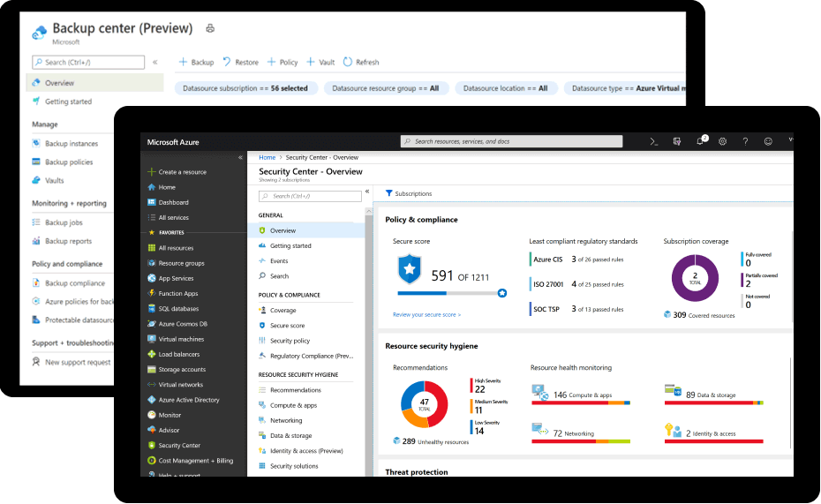The image size is (821, 504).
Task: Open All services in the Azure sidebar
Action: point(168,217)
